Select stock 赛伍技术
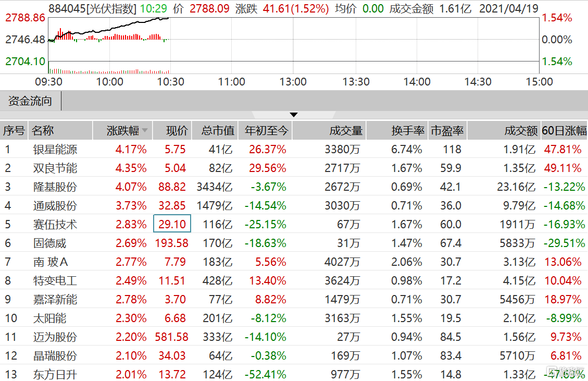The image size is (588, 381). 55,225
